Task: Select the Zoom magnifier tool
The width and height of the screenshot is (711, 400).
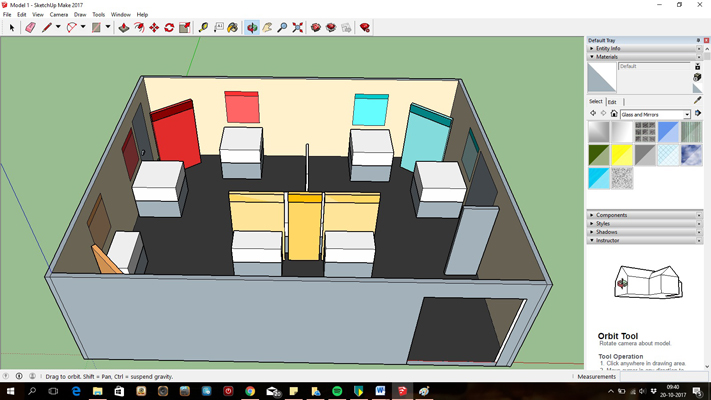Action: 282,28
